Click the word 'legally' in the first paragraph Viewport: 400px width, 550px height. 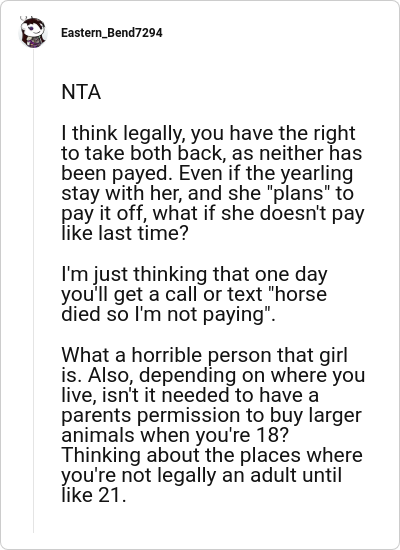[x=154, y=133]
